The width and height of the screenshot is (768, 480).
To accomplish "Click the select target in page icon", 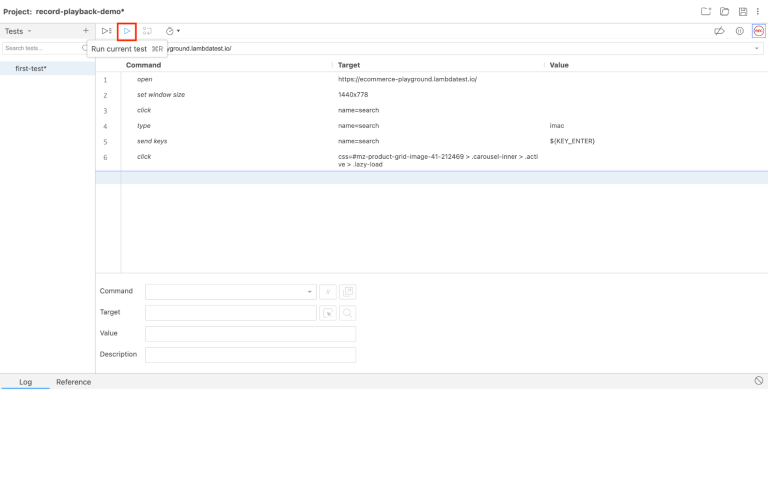I will tap(328, 313).
